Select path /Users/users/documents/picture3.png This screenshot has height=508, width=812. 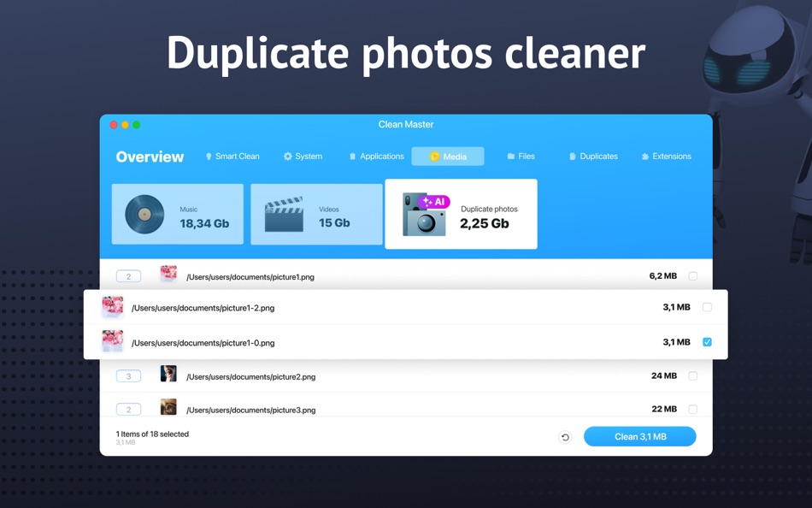tap(250, 410)
